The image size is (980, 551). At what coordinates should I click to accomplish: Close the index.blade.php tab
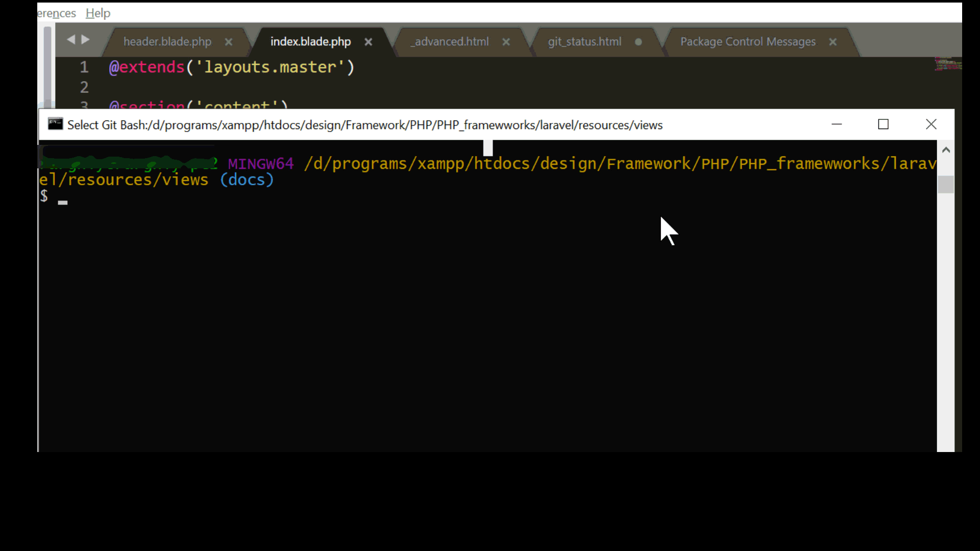[x=368, y=42]
